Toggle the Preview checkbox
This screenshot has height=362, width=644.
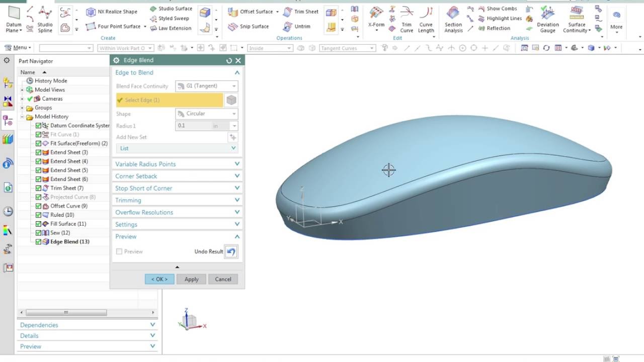tap(119, 251)
